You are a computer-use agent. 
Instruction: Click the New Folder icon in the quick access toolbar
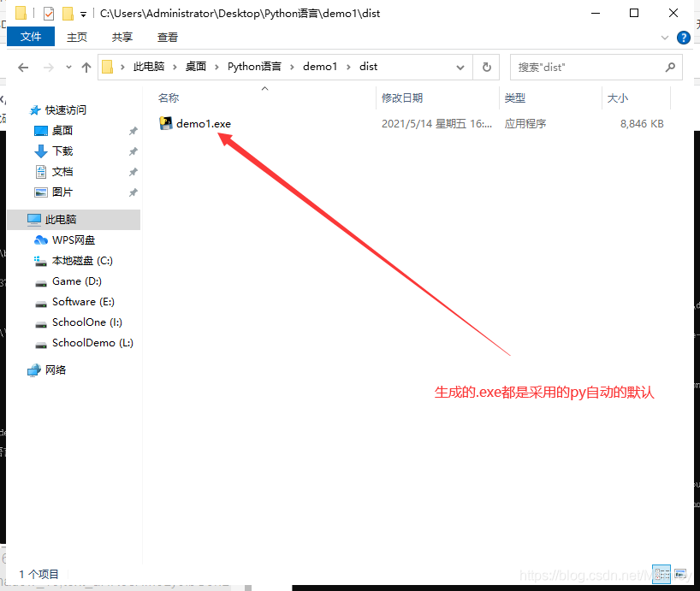[68, 14]
